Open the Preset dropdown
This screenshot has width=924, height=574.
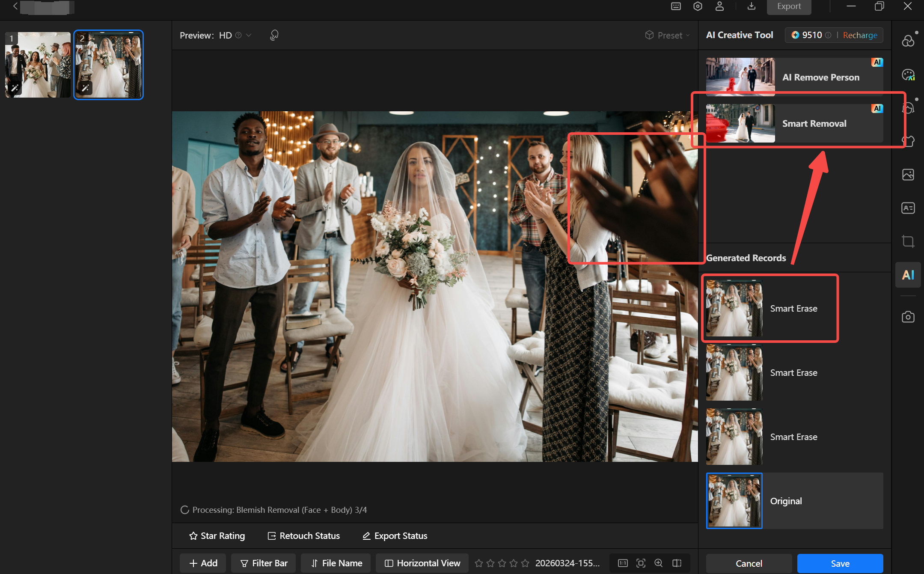pyautogui.click(x=668, y=36)
